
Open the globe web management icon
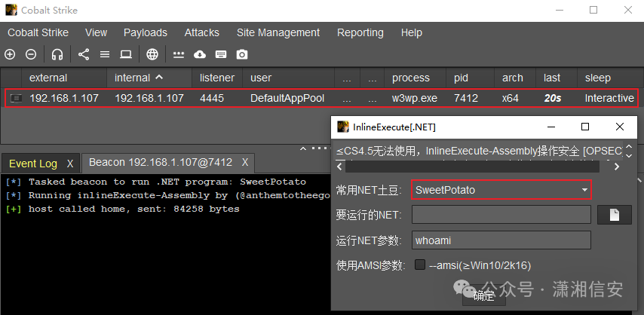(152, 54)
